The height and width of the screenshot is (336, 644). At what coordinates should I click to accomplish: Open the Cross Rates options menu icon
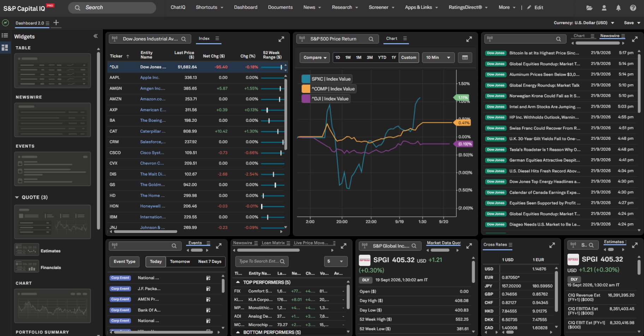click(x=511, y=245)
